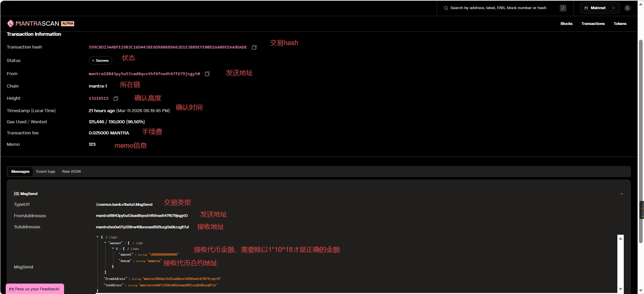
Task: Click the "Transaction fee" label
Action: 23,133
